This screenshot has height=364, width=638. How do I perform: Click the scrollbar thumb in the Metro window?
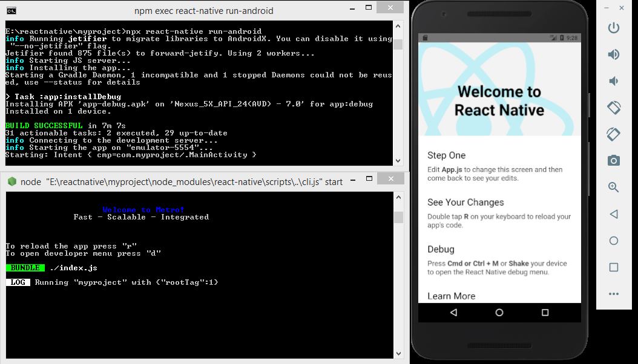pyautogui.click(x=398, y=217)
